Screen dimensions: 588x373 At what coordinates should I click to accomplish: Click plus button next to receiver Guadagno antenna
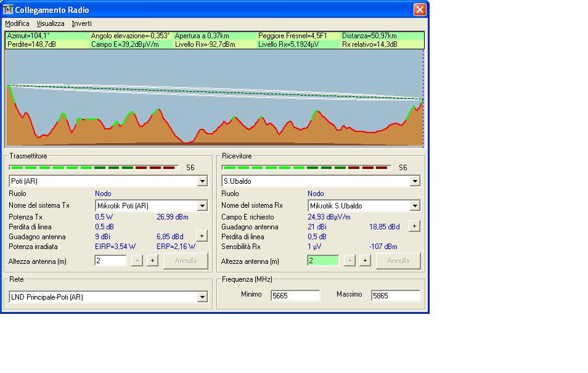coord(414,226)
